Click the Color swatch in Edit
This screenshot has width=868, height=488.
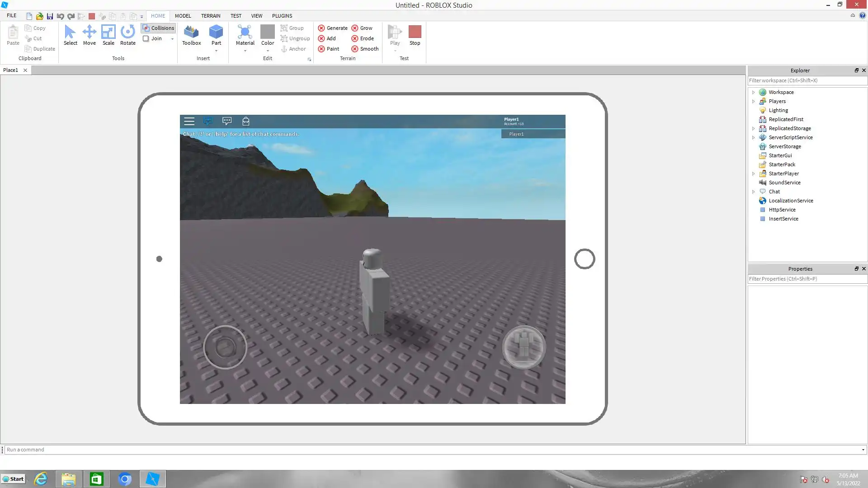[267, 32]
